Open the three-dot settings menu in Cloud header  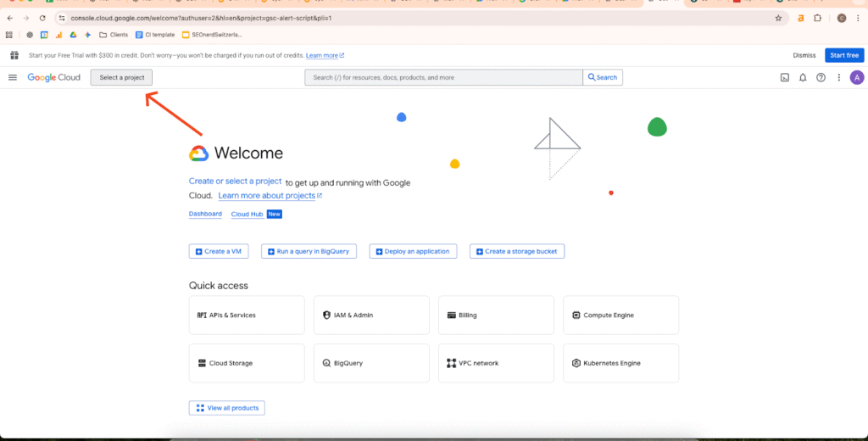[838, 77]
